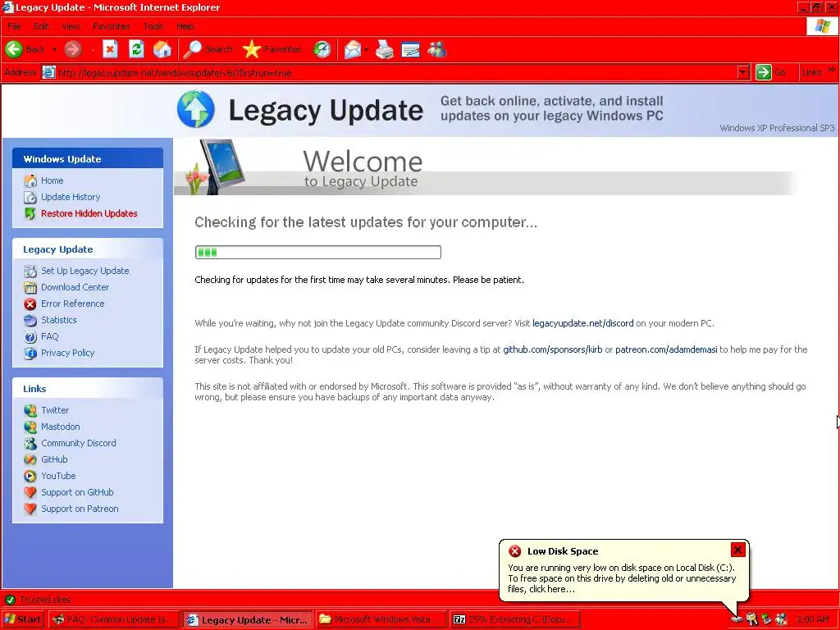Click the Edit page toolbar icon
Image resolution: width=840 pixels, height=630 pixels.
410,49
